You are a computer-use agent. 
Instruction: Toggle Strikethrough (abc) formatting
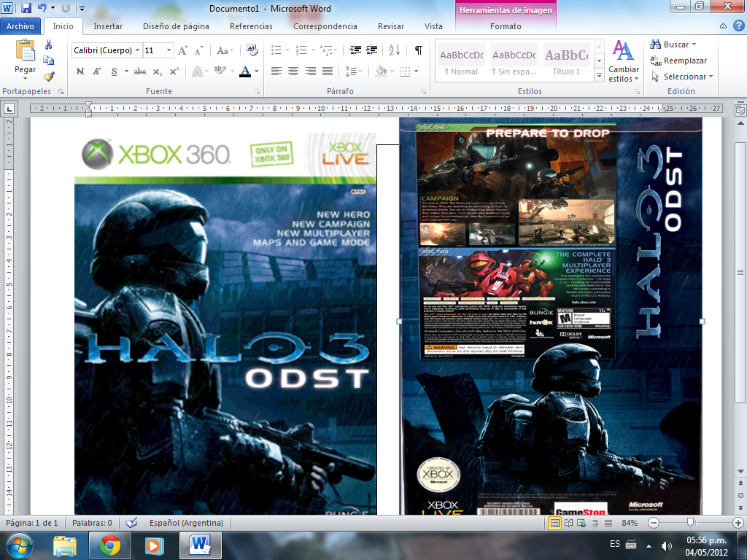[x=140, y=71]
